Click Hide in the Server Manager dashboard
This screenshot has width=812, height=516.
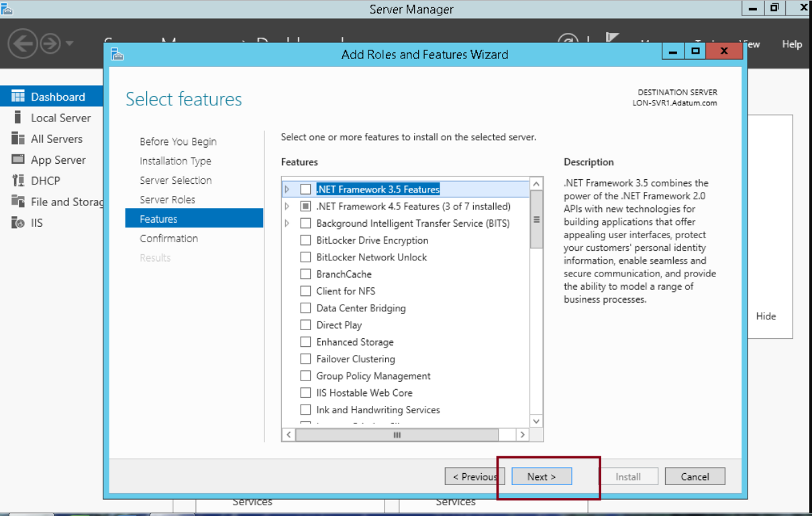766,316
